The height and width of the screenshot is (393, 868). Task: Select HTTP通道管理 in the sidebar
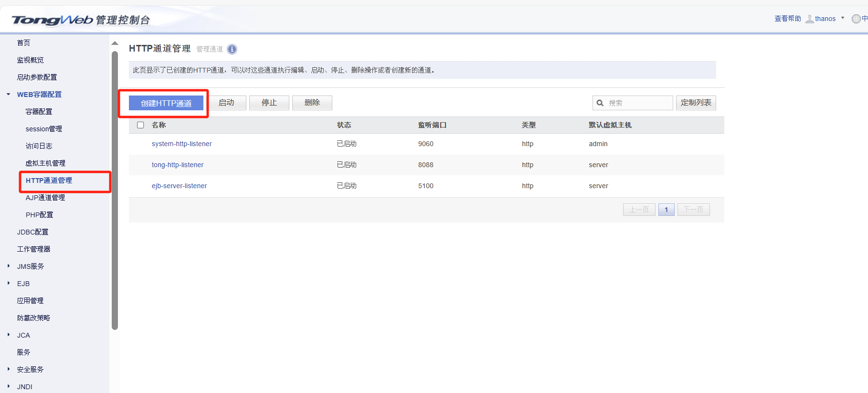pos(49,181)
